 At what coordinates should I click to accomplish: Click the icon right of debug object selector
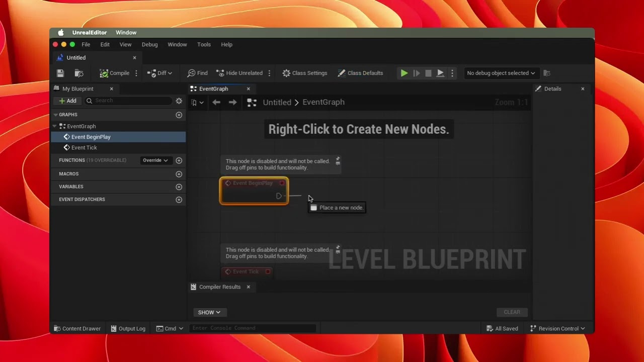[x=547, y=73]
